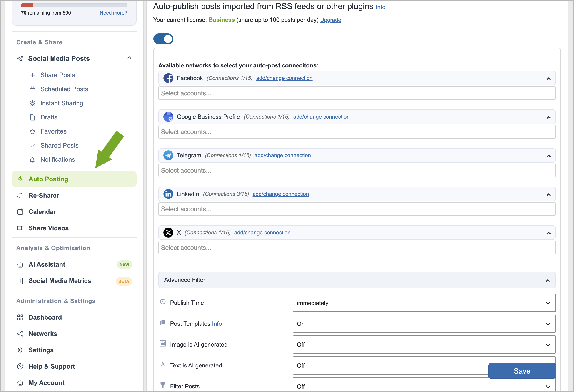Click the Social Media Metrics bars icon

click(x=20, y=281)
